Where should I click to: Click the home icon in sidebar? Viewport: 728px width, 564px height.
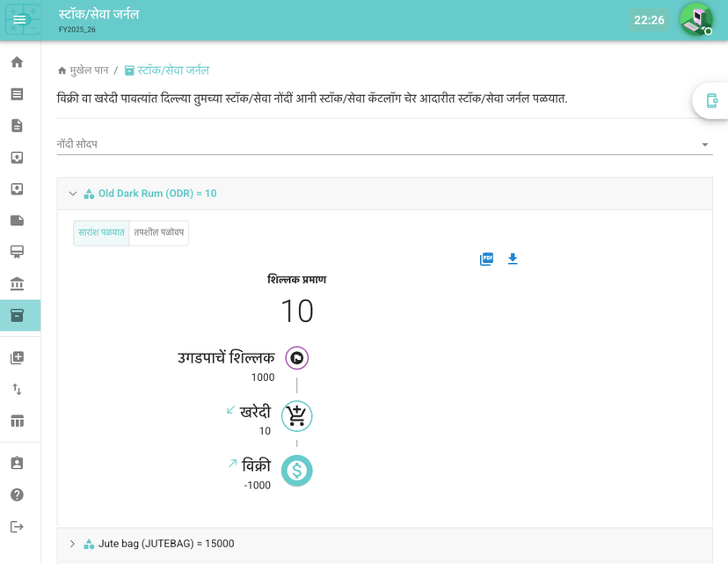pos(17,62)
